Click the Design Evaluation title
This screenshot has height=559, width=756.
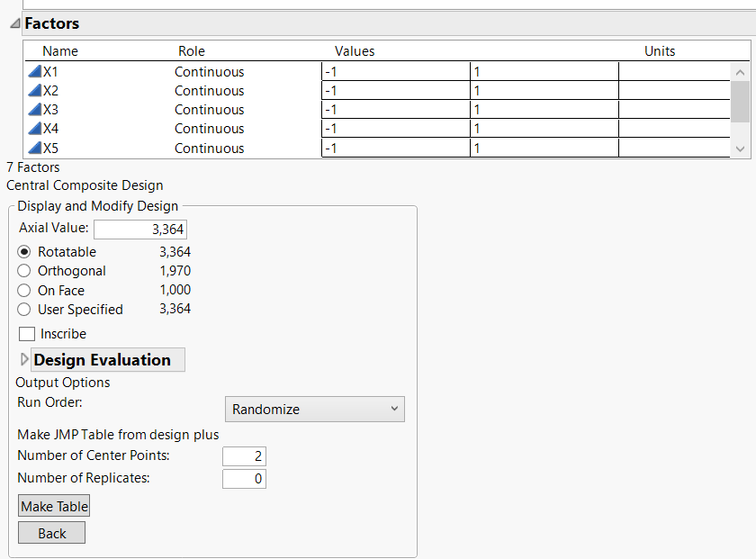tap(103, 360)
